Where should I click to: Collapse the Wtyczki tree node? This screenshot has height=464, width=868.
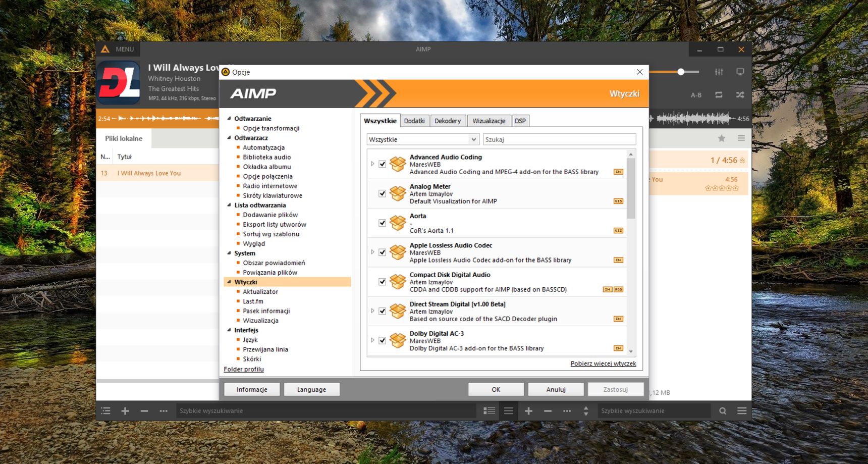229,282
